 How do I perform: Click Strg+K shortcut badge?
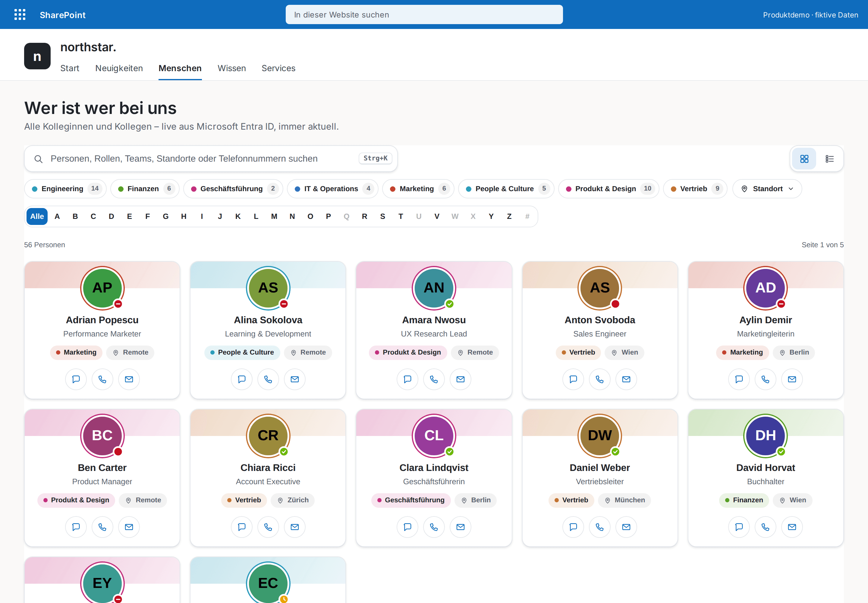tap(376, 158)
